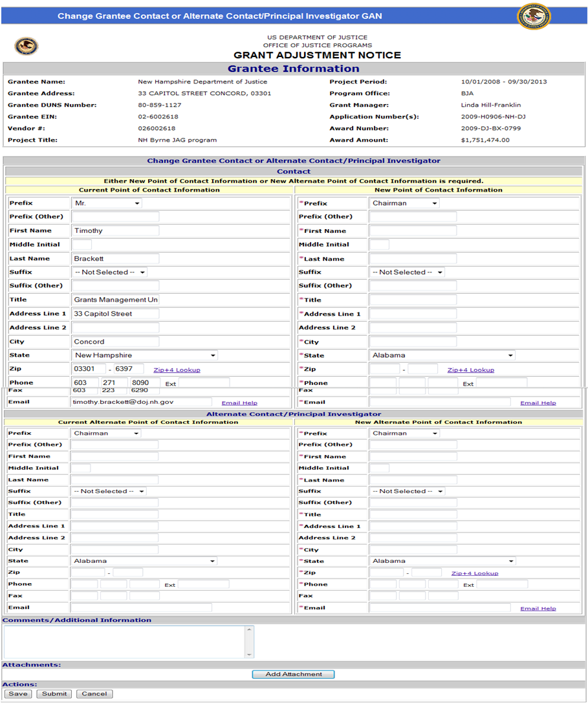Open the current contact Suffix dropdown
The image size is (588, 704).
[109, 272]
